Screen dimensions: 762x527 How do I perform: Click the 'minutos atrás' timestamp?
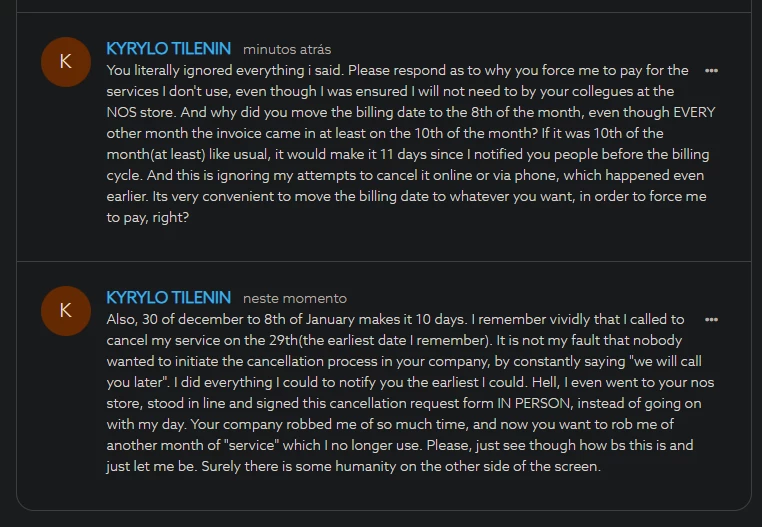point(287,49)
